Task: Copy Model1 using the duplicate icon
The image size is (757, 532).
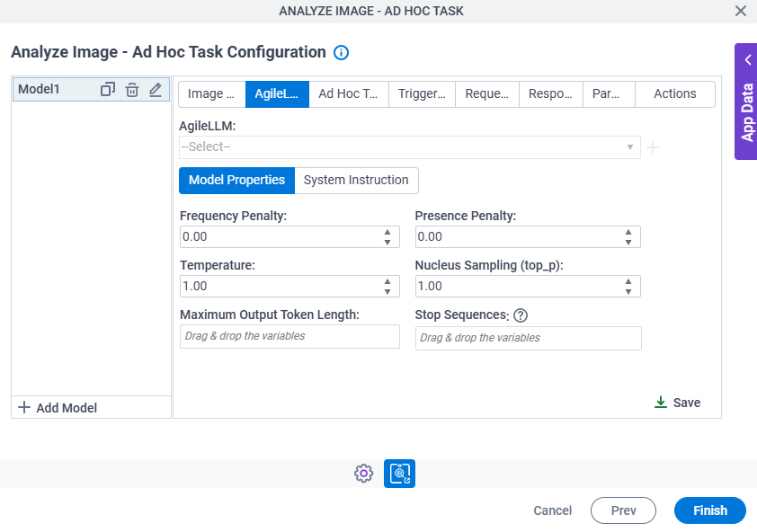Action: coord(108,89)
